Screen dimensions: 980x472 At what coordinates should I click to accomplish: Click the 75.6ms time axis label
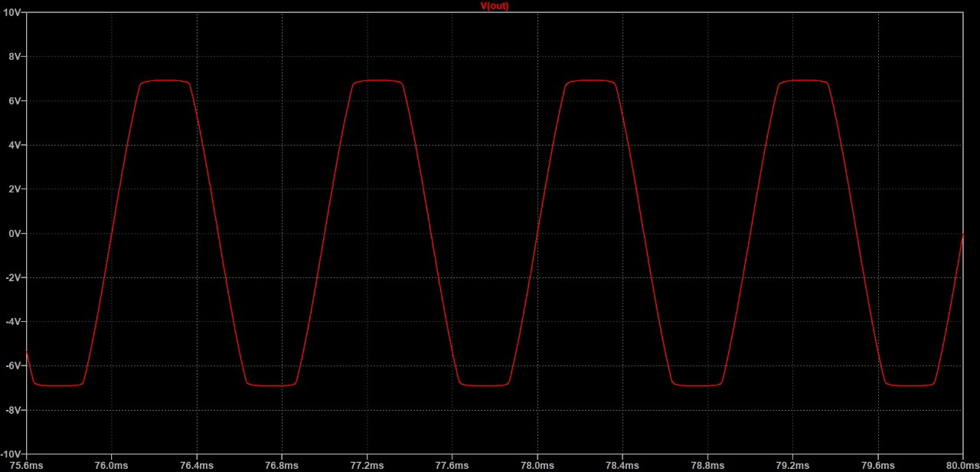[x=27, y=464]
